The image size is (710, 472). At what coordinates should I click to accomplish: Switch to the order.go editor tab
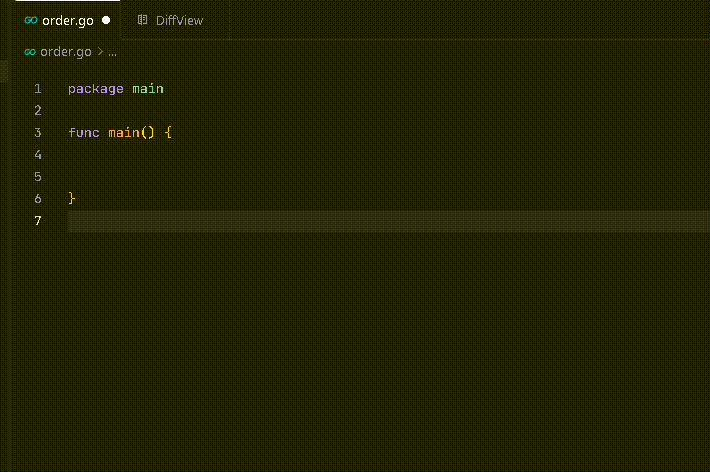click(67, 20)
